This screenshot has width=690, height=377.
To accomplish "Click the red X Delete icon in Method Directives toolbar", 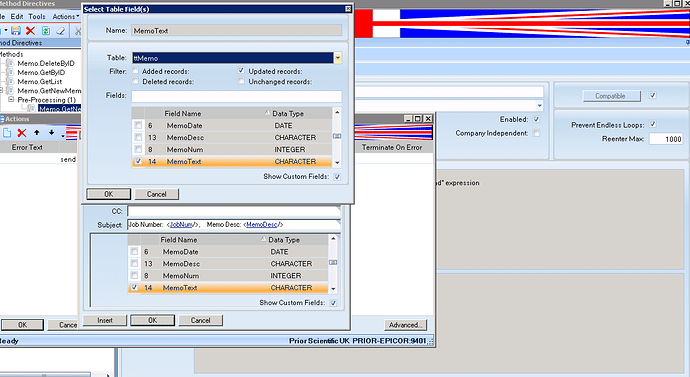I will click(30, 30).
